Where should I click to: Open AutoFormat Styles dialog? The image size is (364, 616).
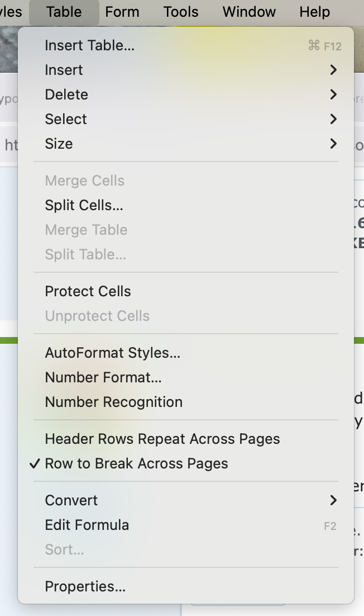pyautogui.click(x=112, y=353)
